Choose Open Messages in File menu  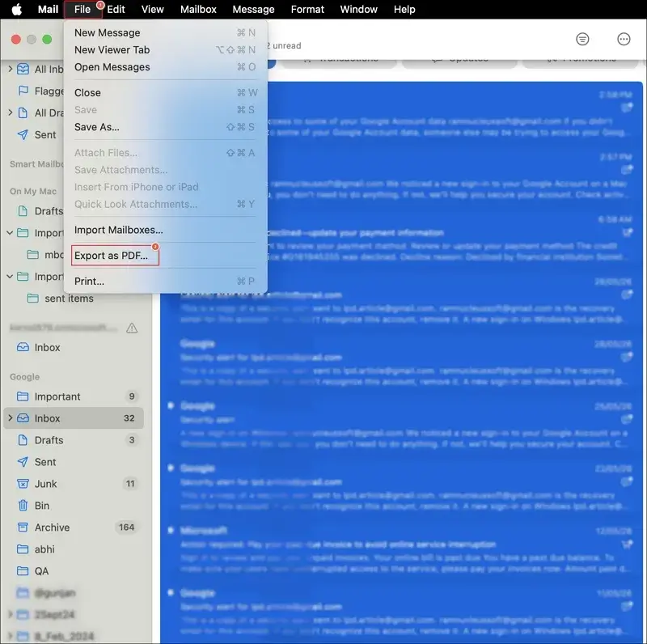click(165, 67)
